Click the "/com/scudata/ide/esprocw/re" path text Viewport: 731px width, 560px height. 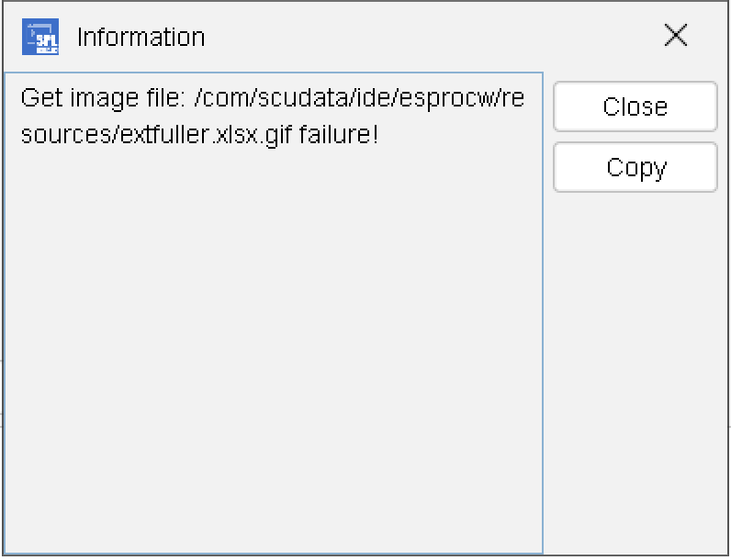[x=359, y=98]
